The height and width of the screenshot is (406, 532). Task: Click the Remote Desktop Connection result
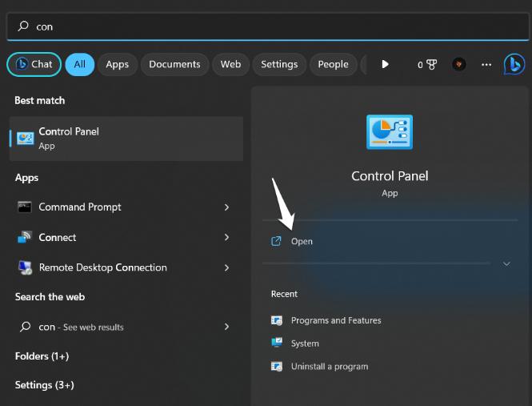pyautogui.click(x=126, y=267)
